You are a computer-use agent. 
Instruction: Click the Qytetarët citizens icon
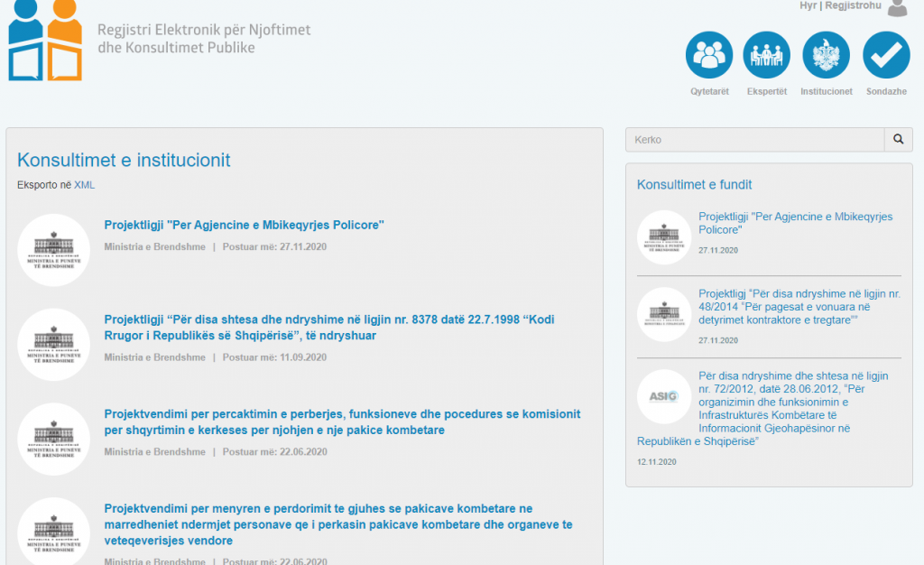tap(709, 55)
